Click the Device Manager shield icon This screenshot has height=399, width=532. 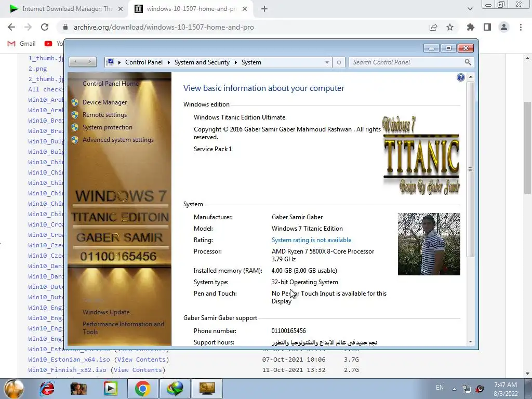tap(75, 102)
